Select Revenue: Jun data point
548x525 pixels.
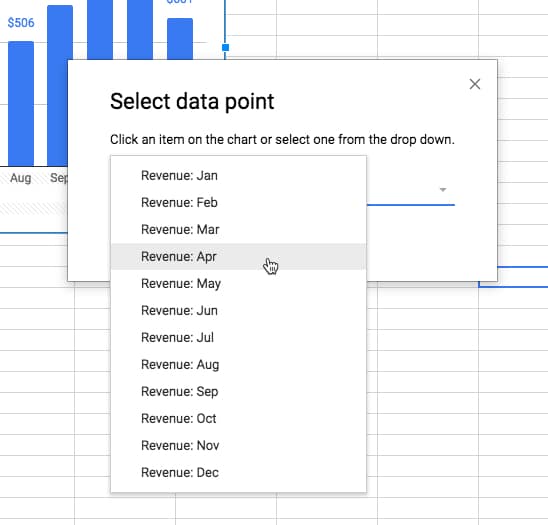[238, 310]
